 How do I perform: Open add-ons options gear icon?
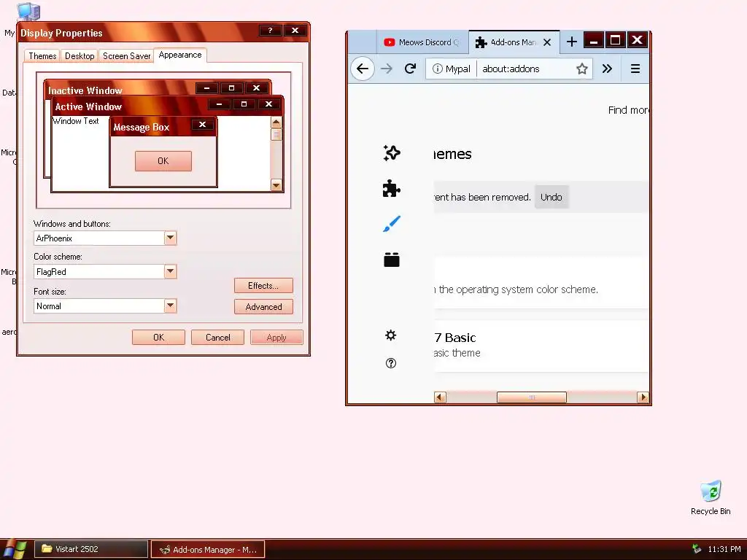coord(391,335)
